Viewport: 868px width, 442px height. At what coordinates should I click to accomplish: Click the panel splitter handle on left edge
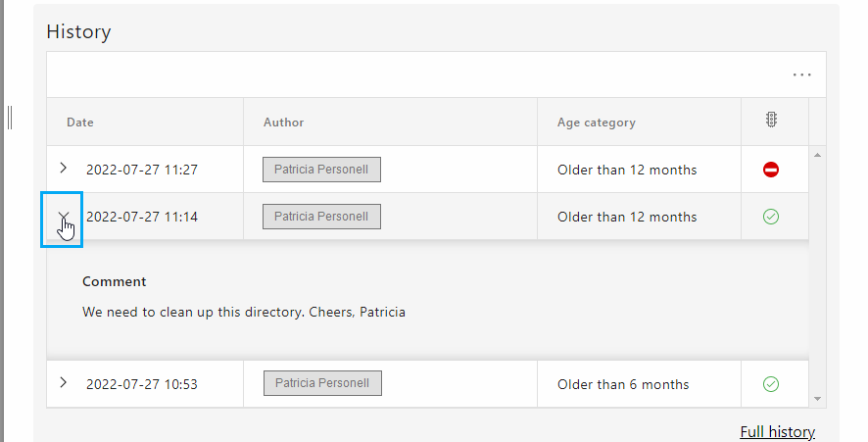10,118
